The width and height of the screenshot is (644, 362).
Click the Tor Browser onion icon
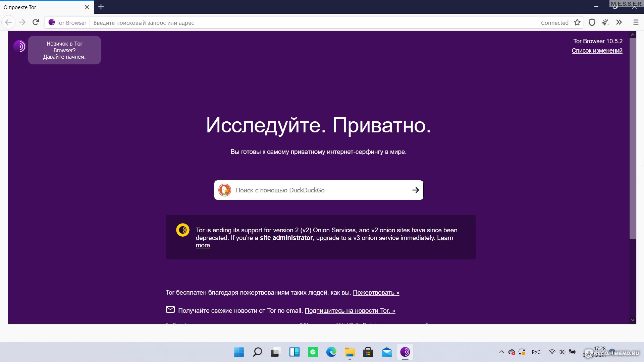tap(51, 22)
